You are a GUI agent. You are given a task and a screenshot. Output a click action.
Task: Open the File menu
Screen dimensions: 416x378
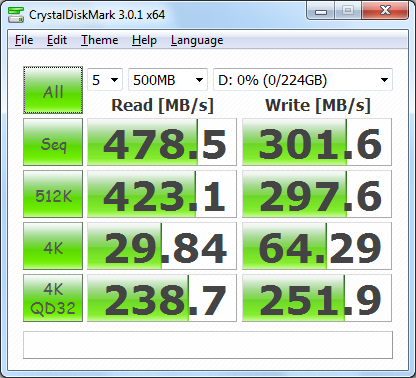point(24,40)
